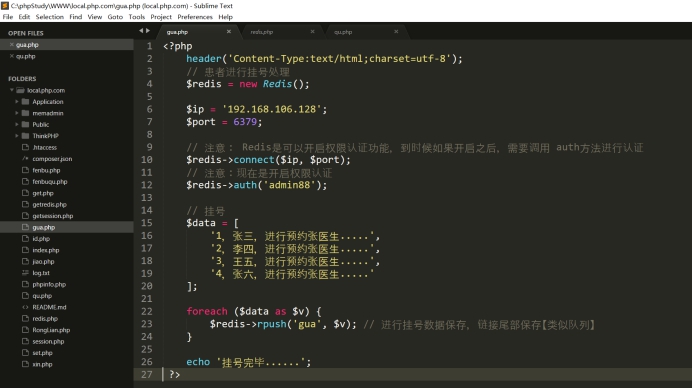Close the qu.php tab
Viewport: 692px width, 389px height.
click(x=396, y=31)
